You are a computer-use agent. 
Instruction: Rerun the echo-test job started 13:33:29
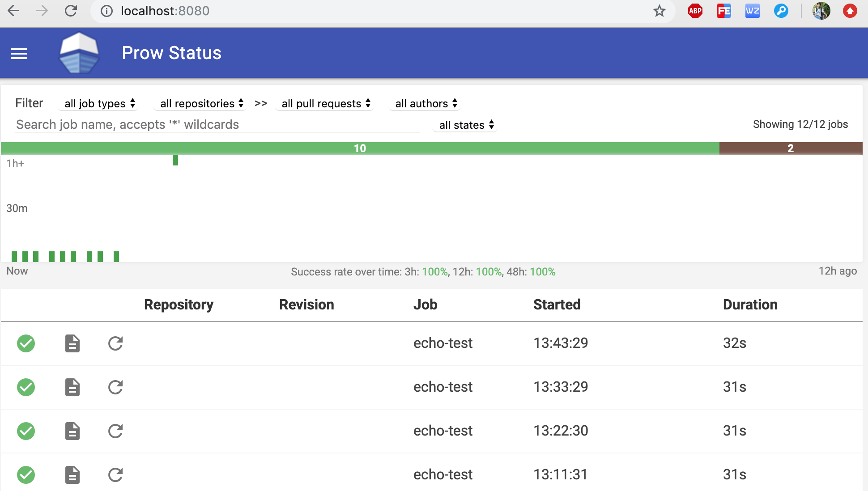point(115,387)
